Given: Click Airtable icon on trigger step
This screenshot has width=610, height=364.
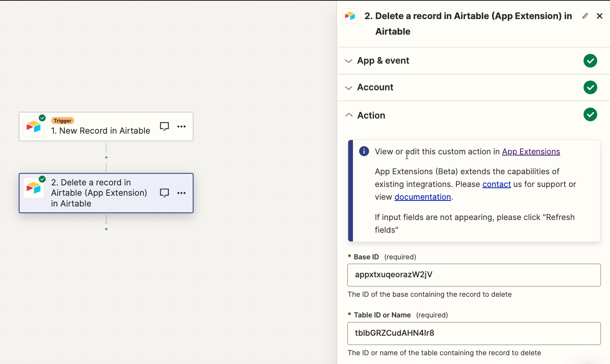Looking at the screenshot, I should (x=34, y=127).
